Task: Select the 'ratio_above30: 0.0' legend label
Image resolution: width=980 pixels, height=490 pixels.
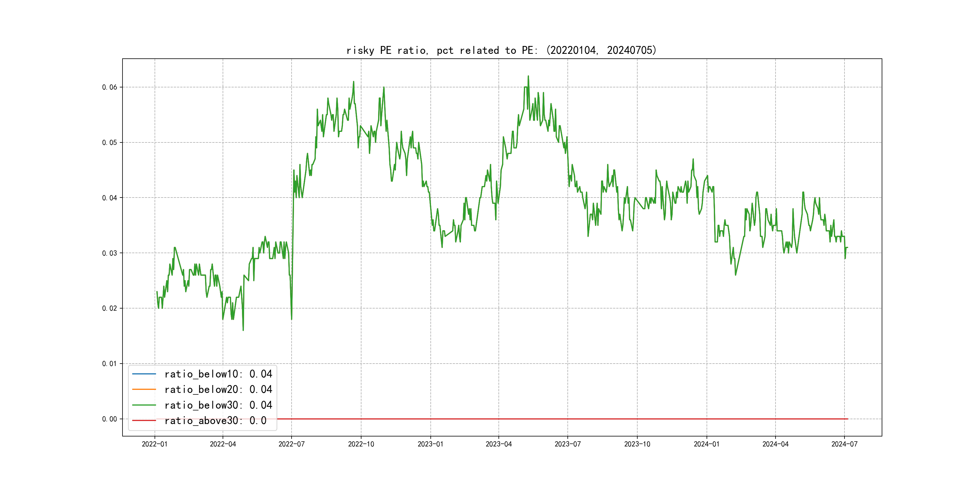Action: [x=215, y=421]
